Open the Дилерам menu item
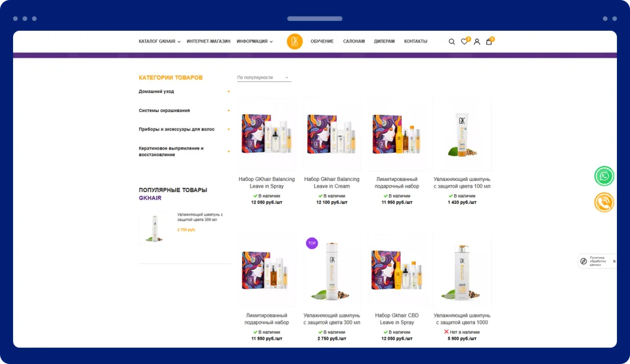Image resolution: width=630 pixels, height=364 pixels. (x=384, y=41)
